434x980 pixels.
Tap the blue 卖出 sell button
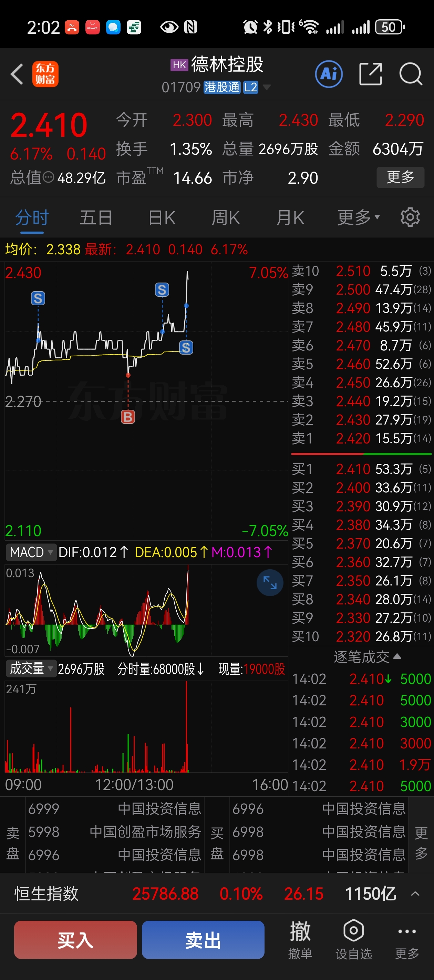(x=203, y=939)
